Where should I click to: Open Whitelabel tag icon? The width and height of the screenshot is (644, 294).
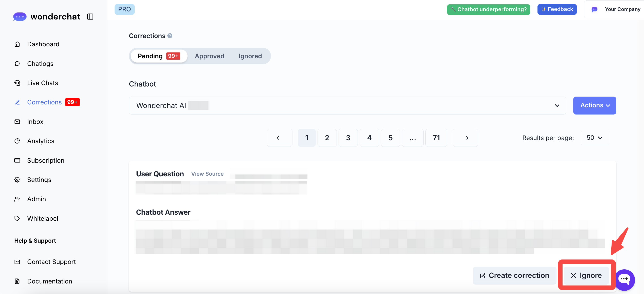[x=17, y=218]
